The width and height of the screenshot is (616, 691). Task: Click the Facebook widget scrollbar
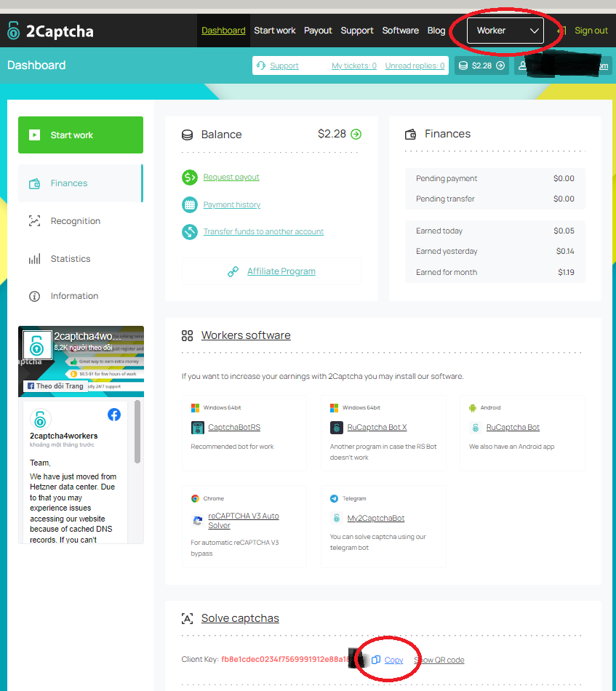[137, 431]
